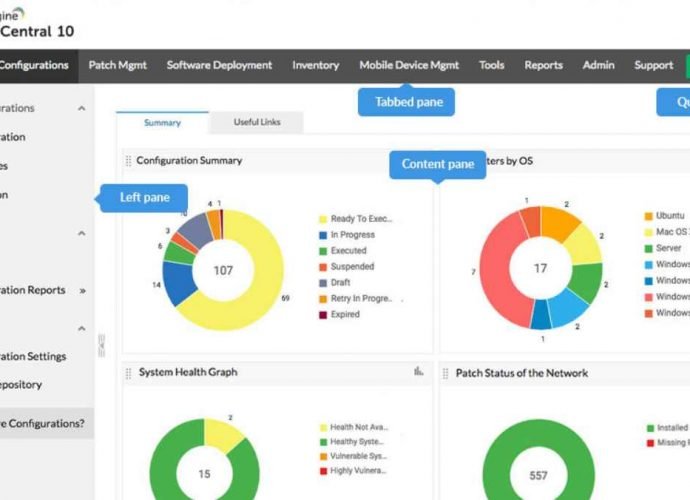Go to Software Deployment
This screenshot has width=690, height=500.
[x=219, y=66]
